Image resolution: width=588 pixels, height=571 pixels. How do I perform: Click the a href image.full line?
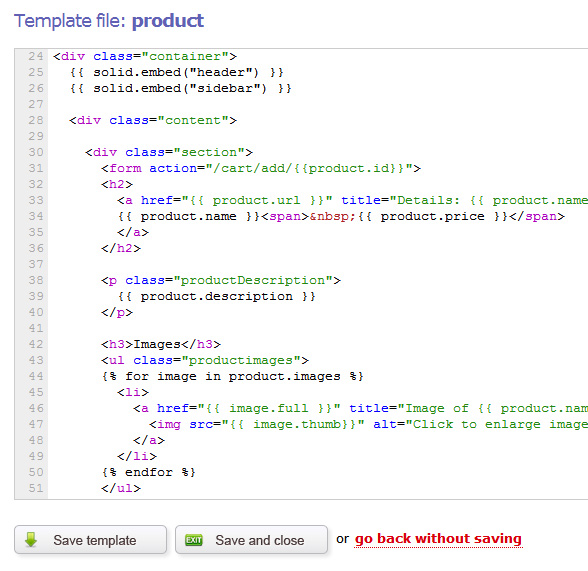point(360,408)
